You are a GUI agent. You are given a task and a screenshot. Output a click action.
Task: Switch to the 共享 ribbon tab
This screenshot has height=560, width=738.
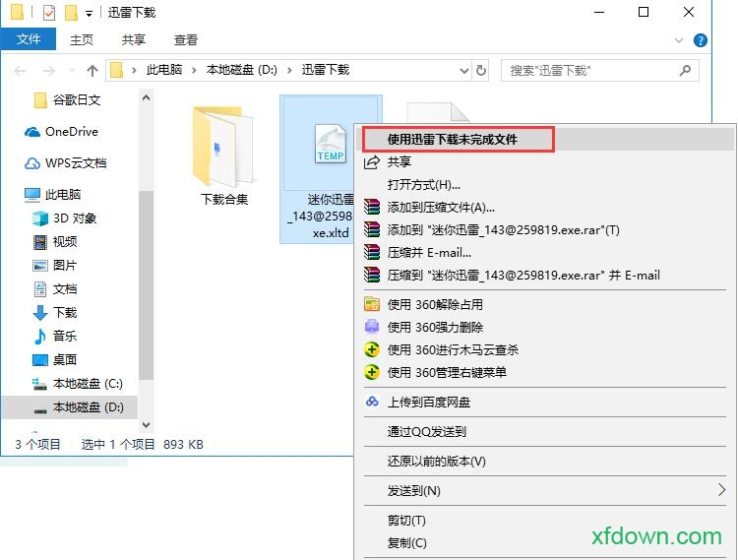tap(133, 40)
